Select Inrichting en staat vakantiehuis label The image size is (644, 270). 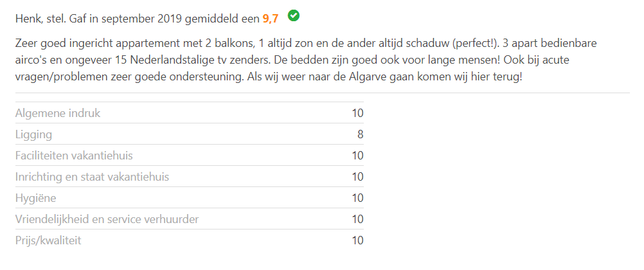(x=92, y=177)
